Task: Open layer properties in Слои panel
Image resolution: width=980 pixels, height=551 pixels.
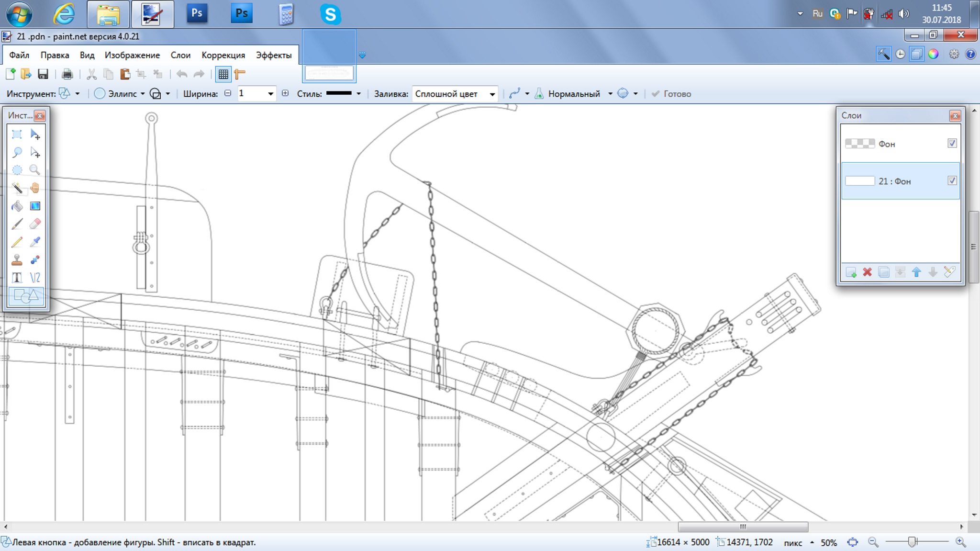Action: (949, 272)
